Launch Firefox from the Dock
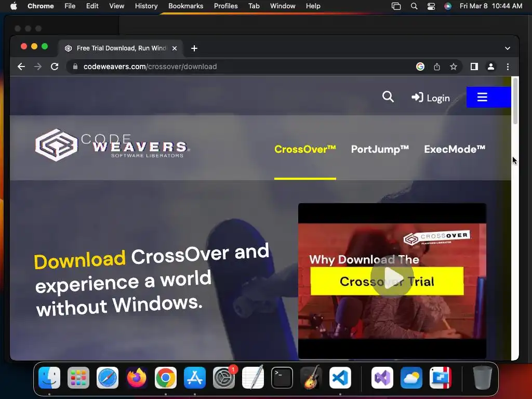The width and height of the screenshot is (532, 399). click(137, 378)
